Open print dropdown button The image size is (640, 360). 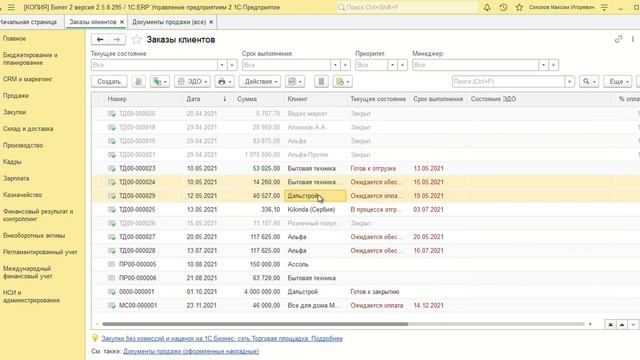click(224, 82)
